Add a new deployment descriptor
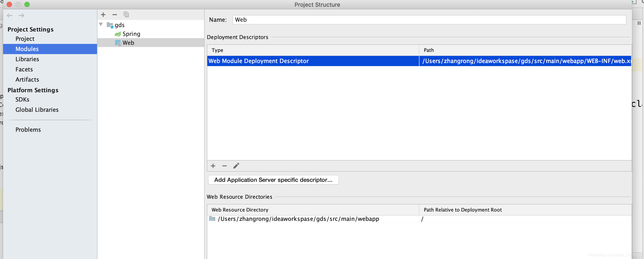The image size is (644, 259). (213, 166)
